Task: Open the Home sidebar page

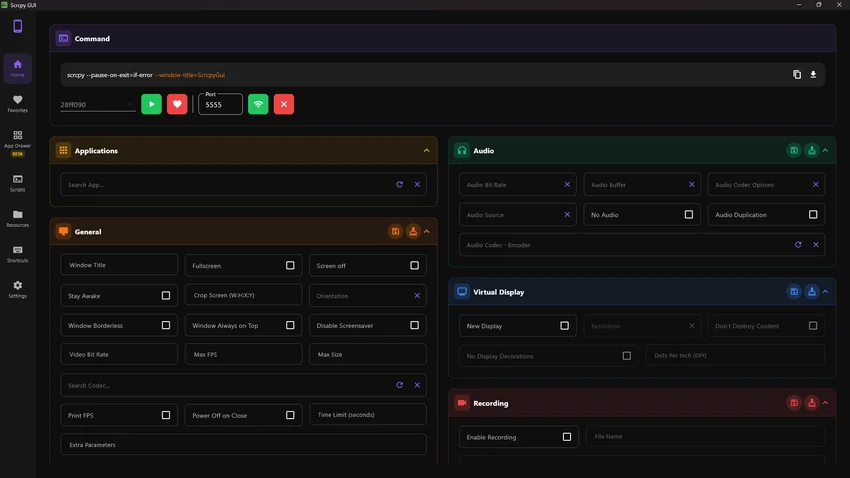Action: click(17, 68)
